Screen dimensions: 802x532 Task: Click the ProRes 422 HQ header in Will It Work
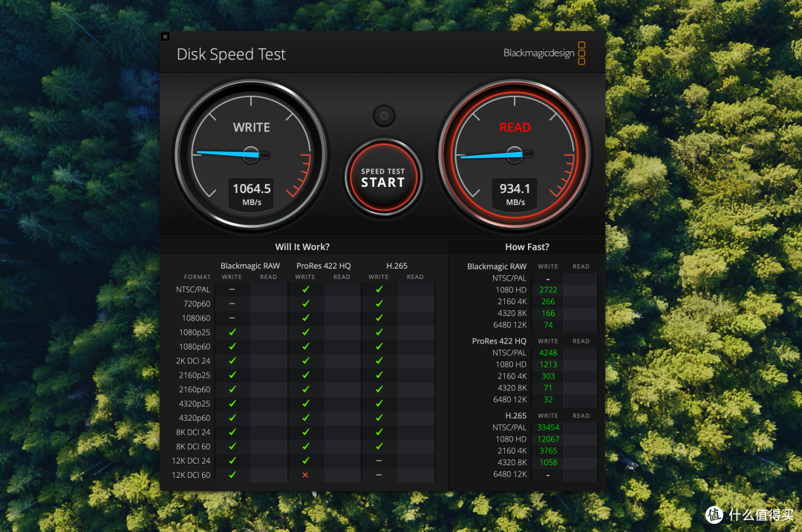click(x=323, y=266)
